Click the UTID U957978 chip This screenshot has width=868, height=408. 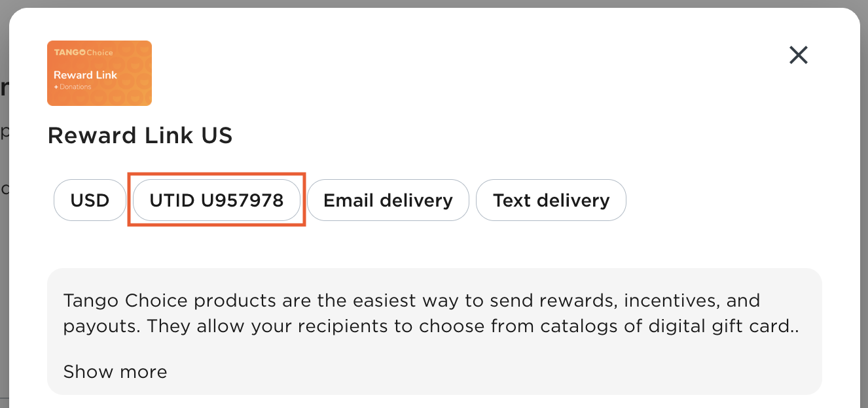pyautogui.click(x=216, y=200)
